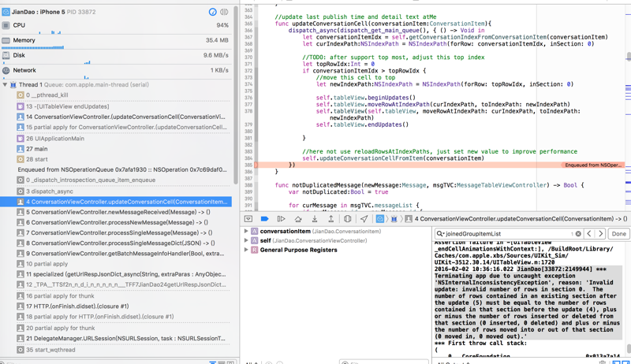Expand General Purpose Registers

point(246,250)
